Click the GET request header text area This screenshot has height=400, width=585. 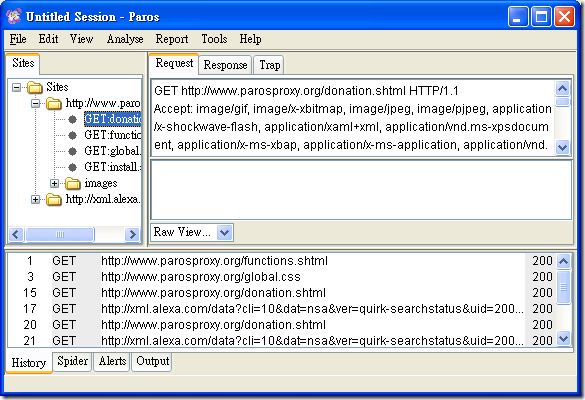(353, 118)
